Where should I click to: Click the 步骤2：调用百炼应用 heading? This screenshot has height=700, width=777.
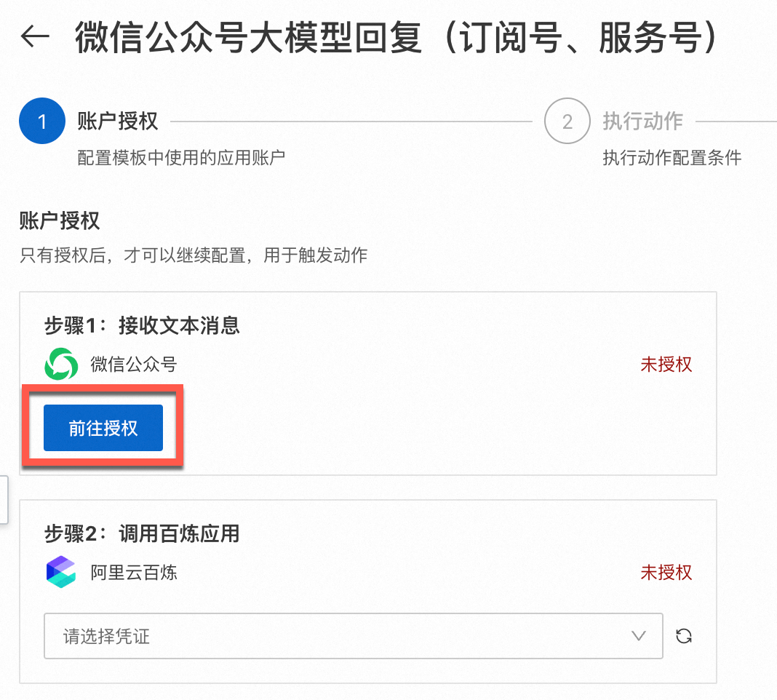click(142, 534)
